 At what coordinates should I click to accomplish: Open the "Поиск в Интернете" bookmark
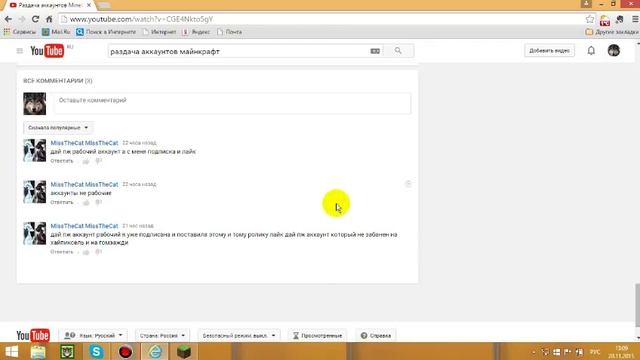[x=106, y=32]
